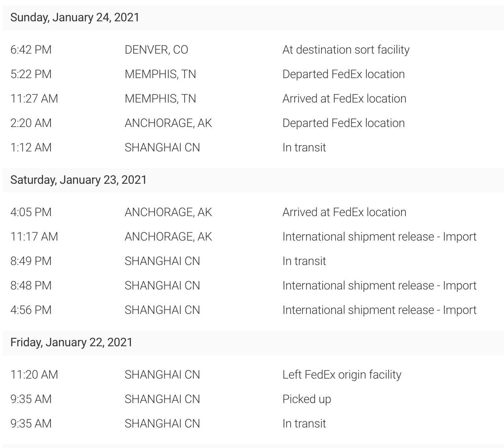
Task: Click the Left FedEx origin facility status
Action: pos(342,375)
